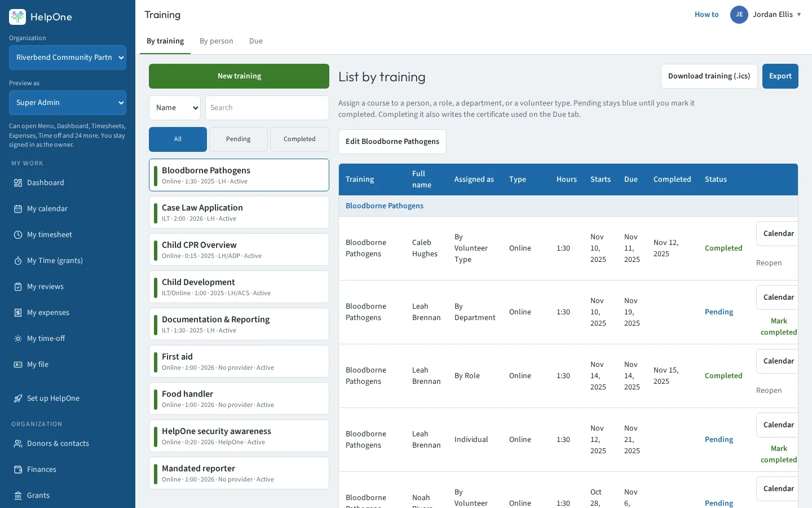812x508 pixels.
Task: Select Mandated reporter training card
Action: point(239,473)
